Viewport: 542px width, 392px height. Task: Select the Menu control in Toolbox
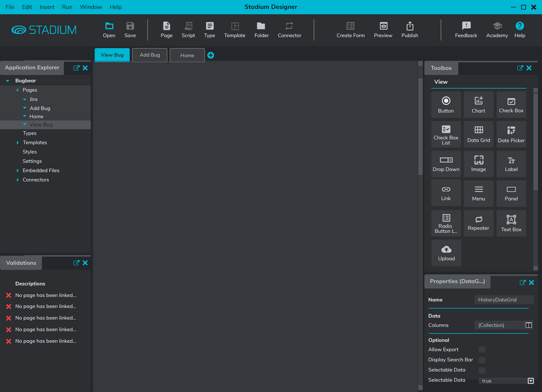pos(478,193)
